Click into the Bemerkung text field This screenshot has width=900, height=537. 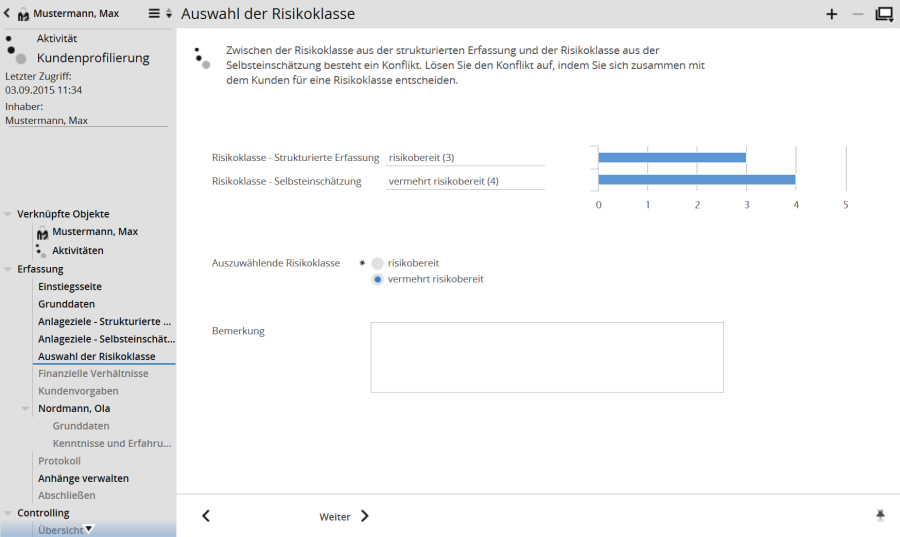tap(546, 357)
